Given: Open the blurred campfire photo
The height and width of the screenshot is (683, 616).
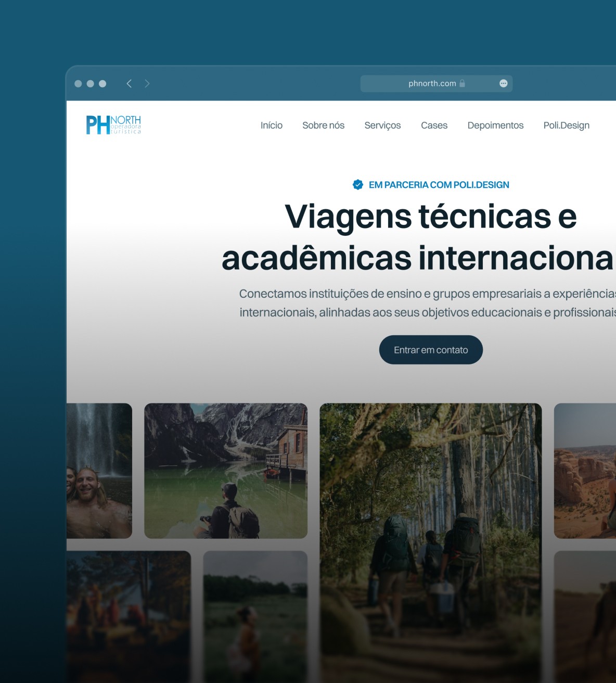Looking at the screenshot, I should [x=129, y=617].
